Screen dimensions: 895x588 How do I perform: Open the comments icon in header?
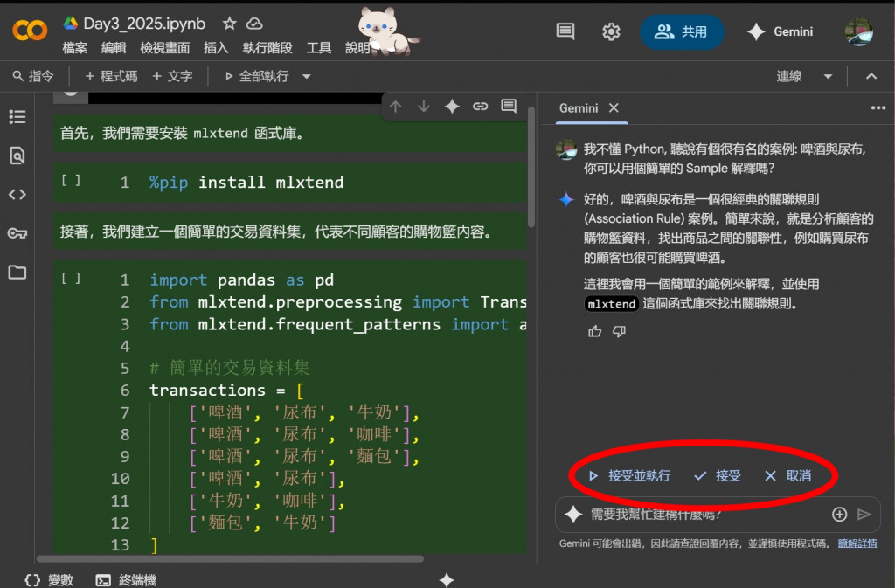pyautogui.click(x=565, y=31)
